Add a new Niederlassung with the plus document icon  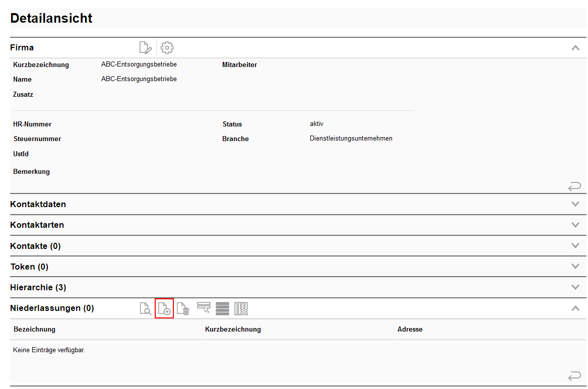(x=164, y=308)
